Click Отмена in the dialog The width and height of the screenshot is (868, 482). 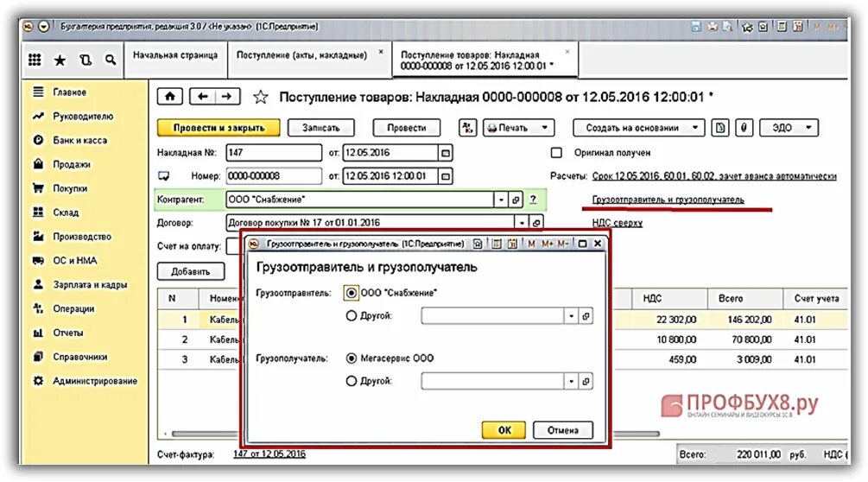(x=562, y=430)
